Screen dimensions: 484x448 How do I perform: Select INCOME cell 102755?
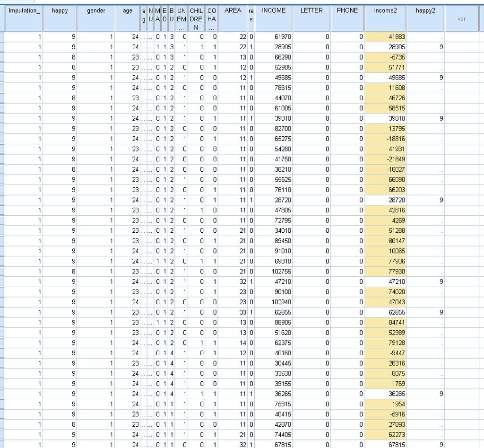274,271
